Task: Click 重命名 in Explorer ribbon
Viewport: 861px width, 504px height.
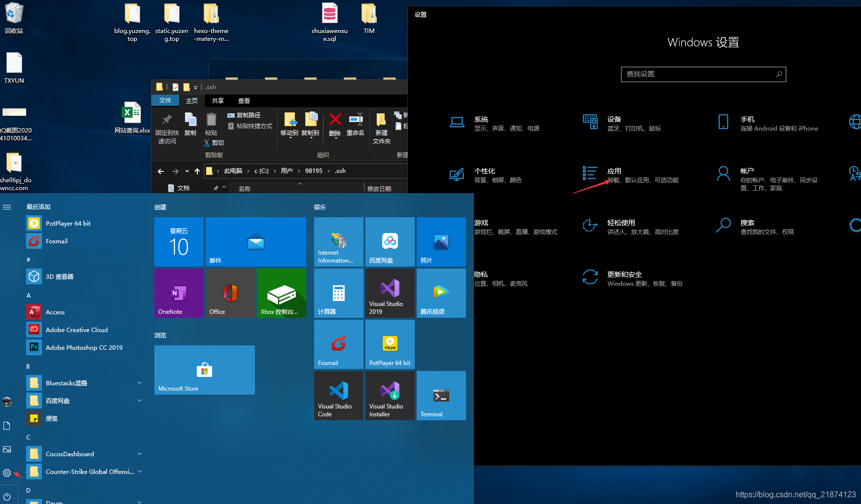Action: tap(356, 125)
